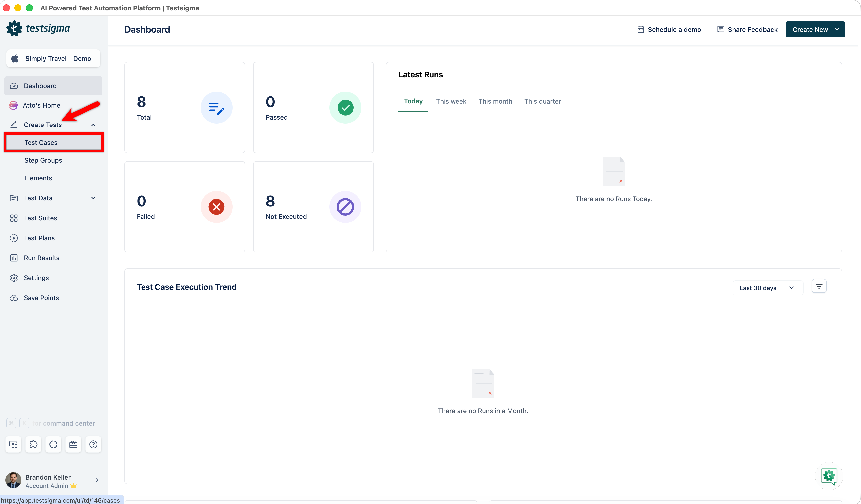Screen dimensions: 861x504
Task: Expand the Test Data section chevron
Action: pyautogui.click(x=93, y=198)
